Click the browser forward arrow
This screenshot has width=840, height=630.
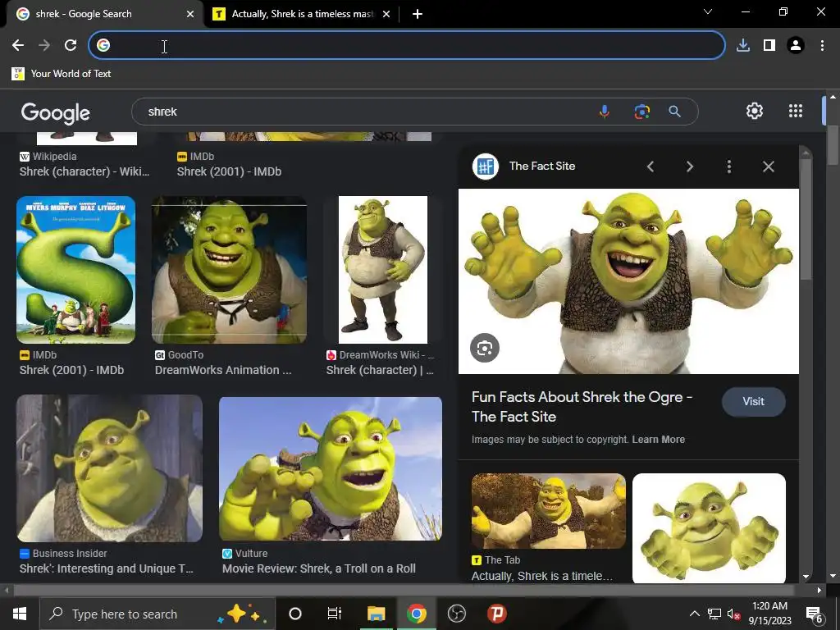click(x=44, y=46)
